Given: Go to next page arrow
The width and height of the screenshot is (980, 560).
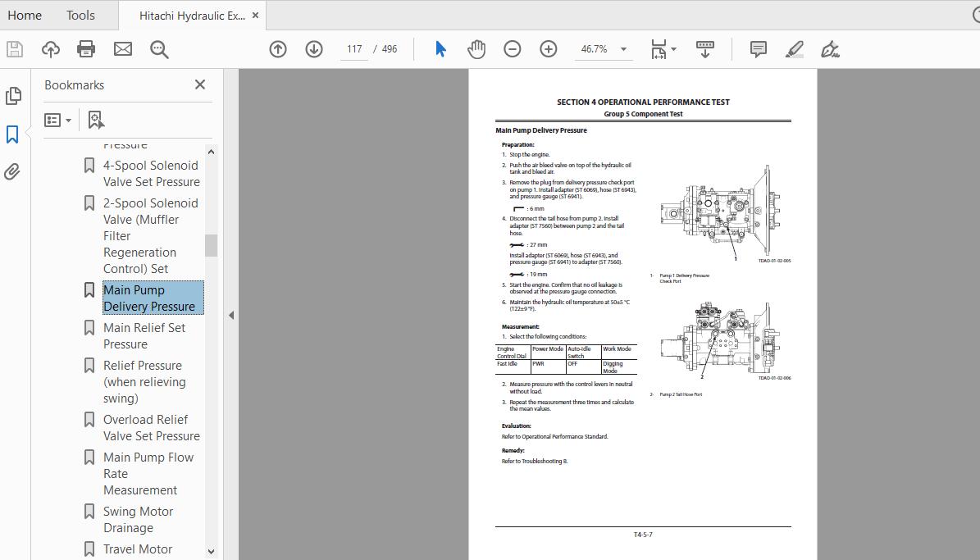Looking at the screenshot, I should [314, 48].
